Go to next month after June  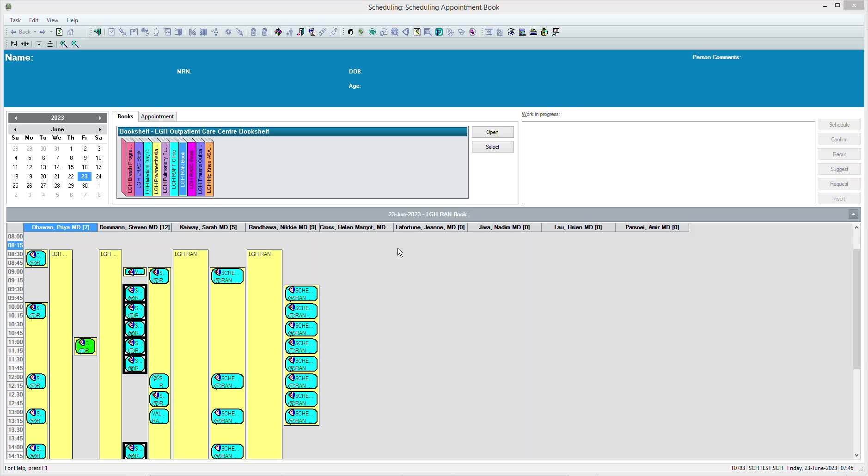coord(100,129)
